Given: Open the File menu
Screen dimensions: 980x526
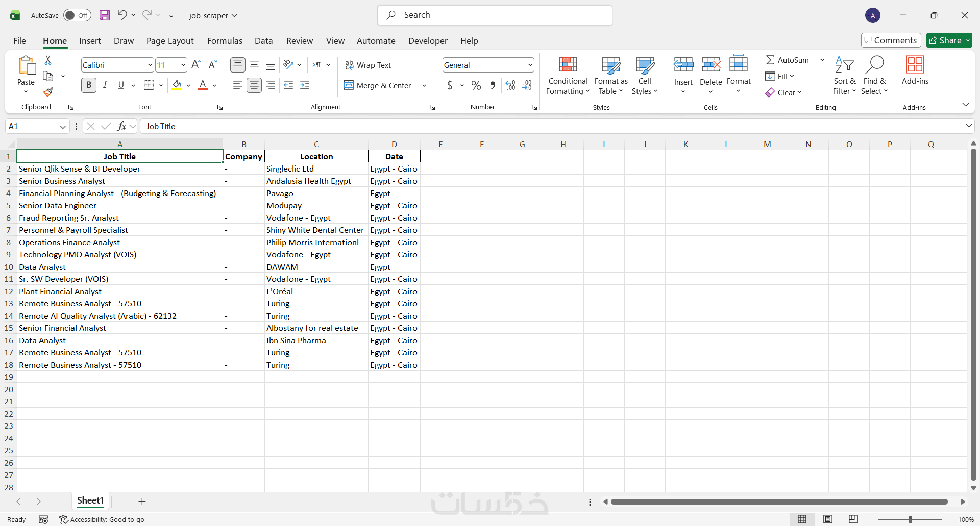Looking at the screenshot, I should point(19,41).
